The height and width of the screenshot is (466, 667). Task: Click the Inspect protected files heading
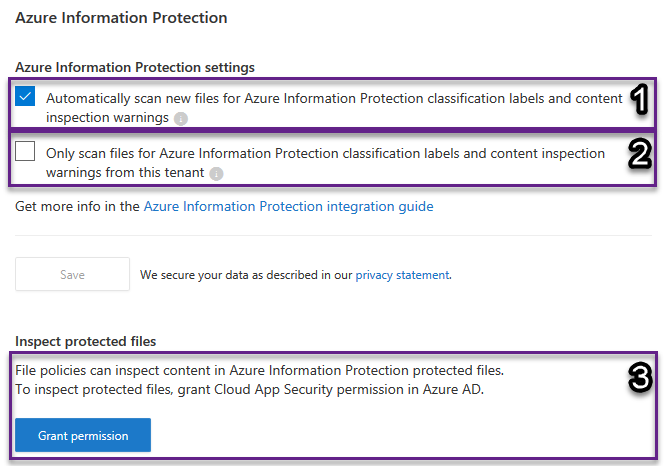(x=85, y=341)
